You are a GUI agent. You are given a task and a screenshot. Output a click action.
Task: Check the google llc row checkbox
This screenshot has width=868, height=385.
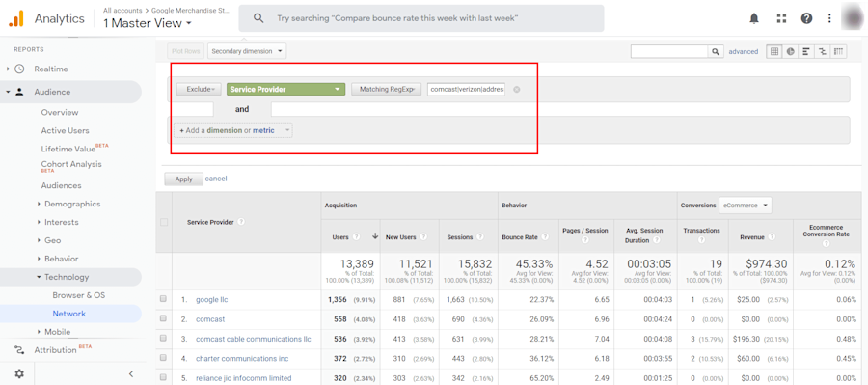163,299
